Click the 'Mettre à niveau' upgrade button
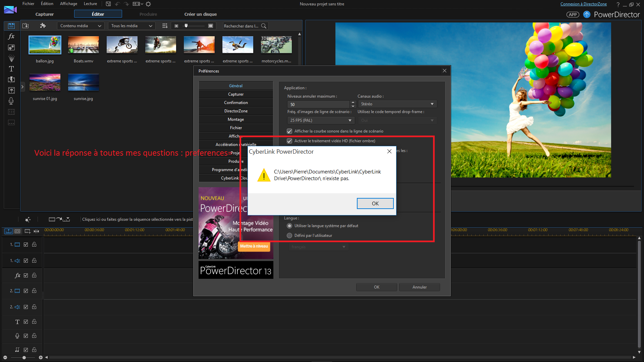The height and width of the screenshot is (362, 644). pos(254,246)
